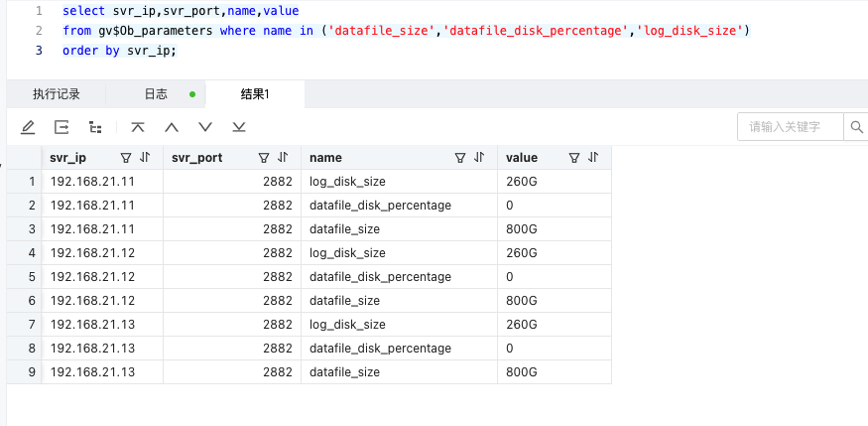
Task: Click the edit pencil icon in results toolbar
Action: (x=28, y=127)
